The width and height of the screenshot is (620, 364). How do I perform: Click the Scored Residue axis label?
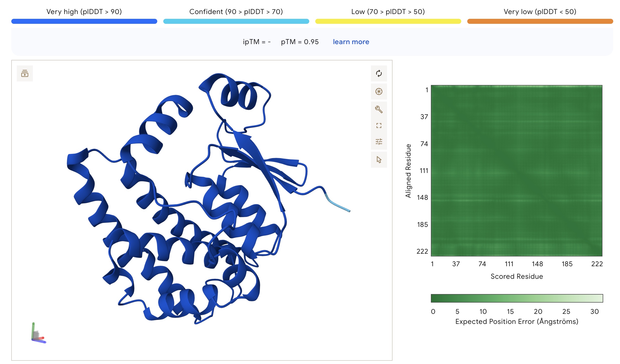517,277
